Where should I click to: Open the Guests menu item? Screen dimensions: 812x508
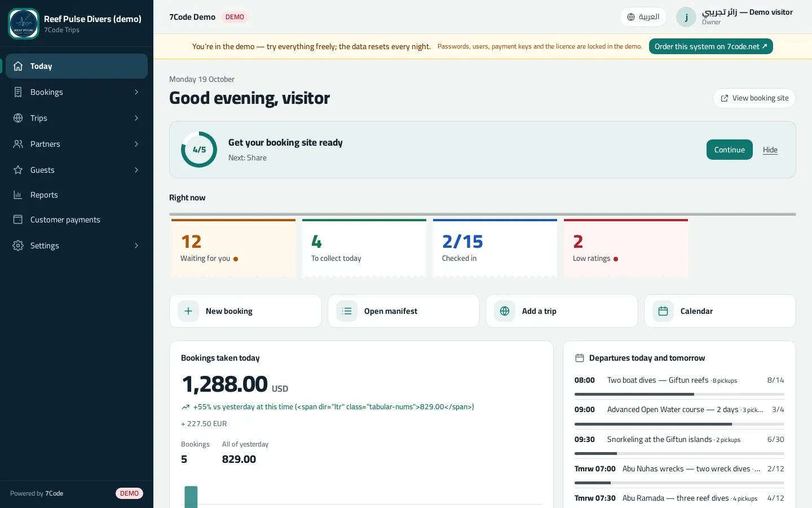[x=77, y=170]
